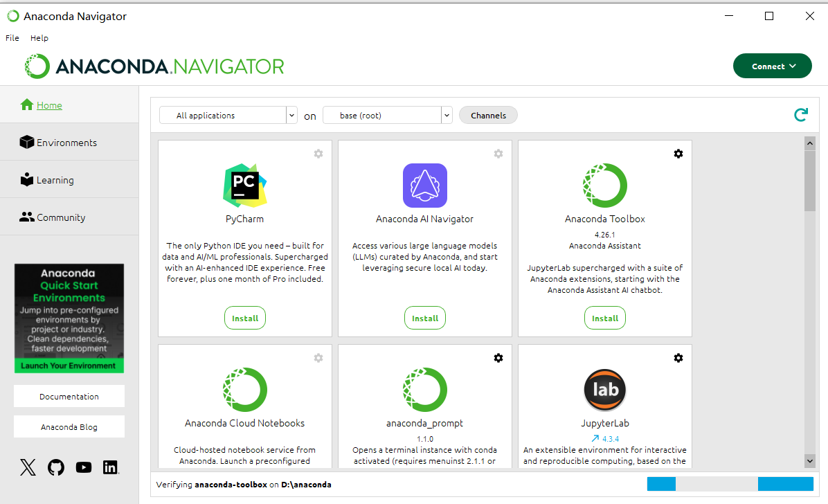Open the Anaconda Cloud Notebooks settings gear

pyautogui.click(x=318, y=358)
